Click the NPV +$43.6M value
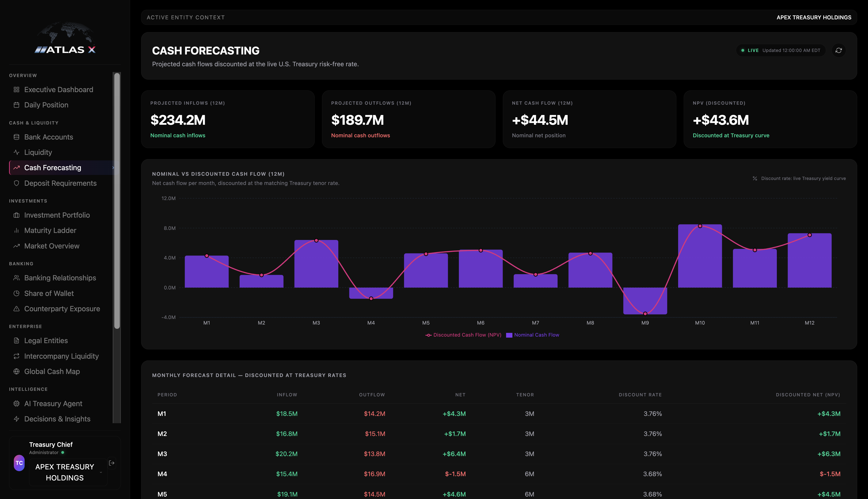The width and height of the screenshot is (868, 499). point(721,120)
